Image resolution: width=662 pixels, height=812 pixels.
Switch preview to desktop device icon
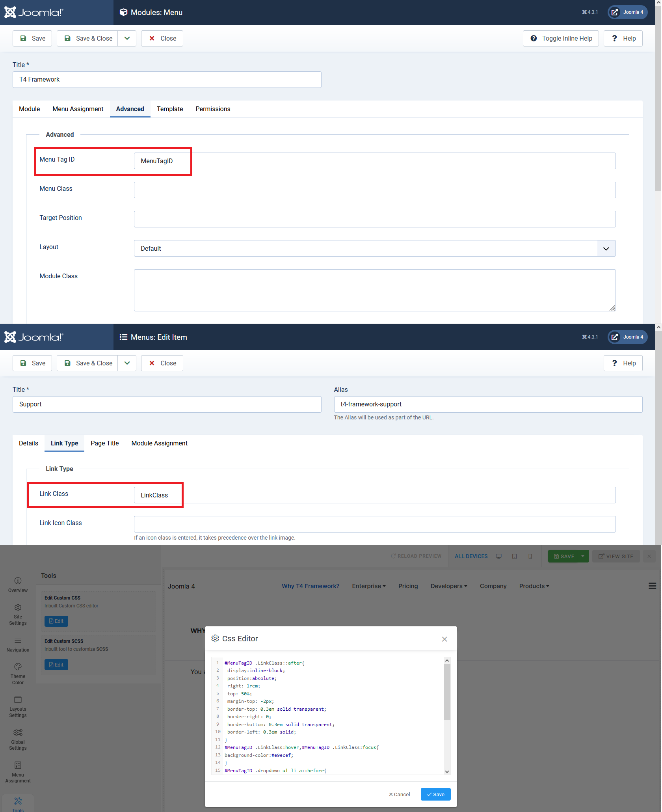point(499,556)
